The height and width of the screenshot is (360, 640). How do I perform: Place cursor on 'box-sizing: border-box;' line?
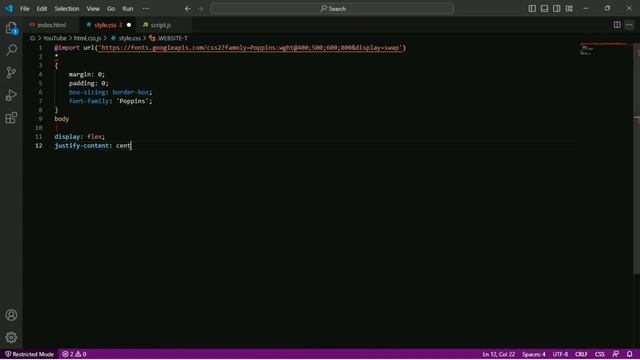110,92
